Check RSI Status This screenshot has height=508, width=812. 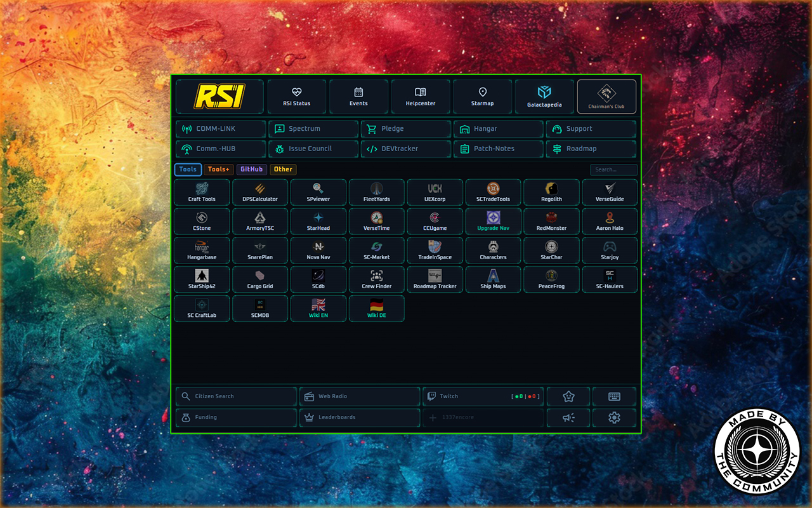point(297,97)
